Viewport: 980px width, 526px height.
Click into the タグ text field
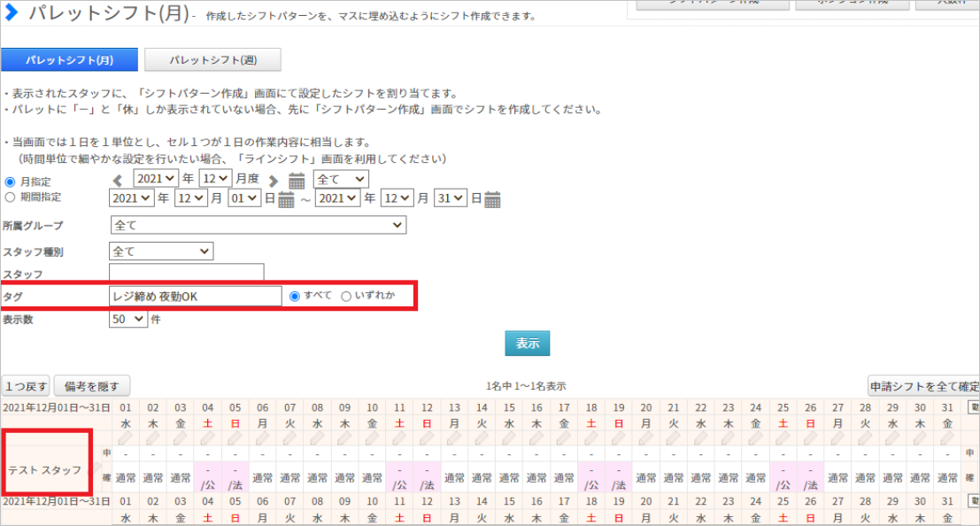coord(195,296)
